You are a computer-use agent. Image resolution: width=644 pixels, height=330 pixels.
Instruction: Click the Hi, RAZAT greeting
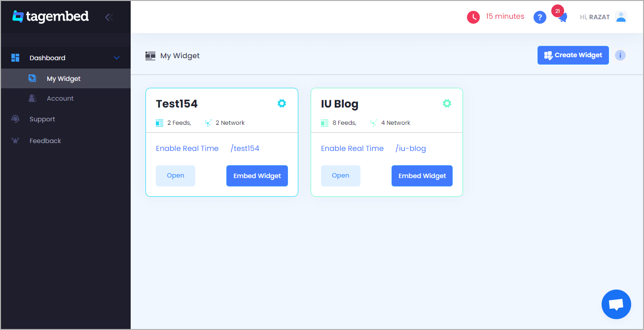(x=595, y=17)
